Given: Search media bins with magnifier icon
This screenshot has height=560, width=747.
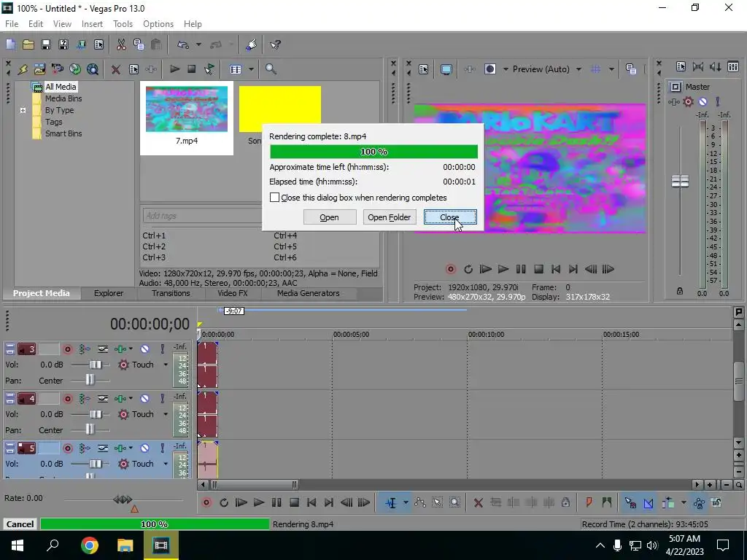Looking at the screenshot, I should point(271,69).
